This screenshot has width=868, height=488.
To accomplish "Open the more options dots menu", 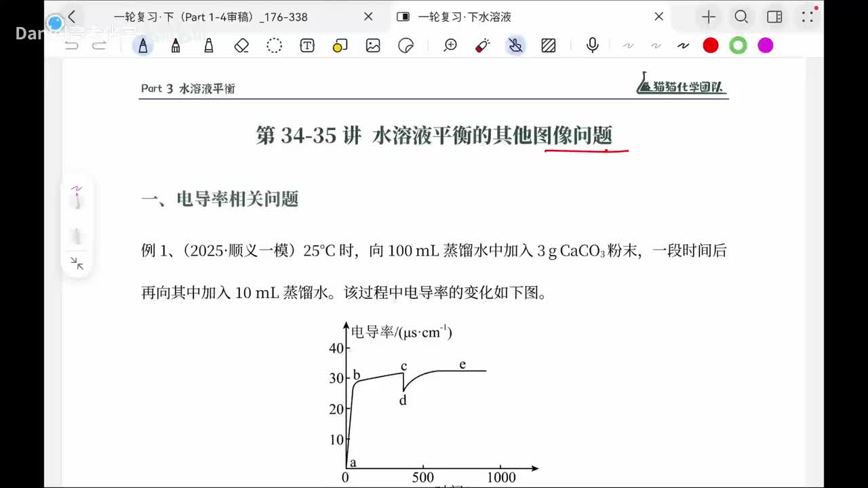I will click(x=807, y=17).
